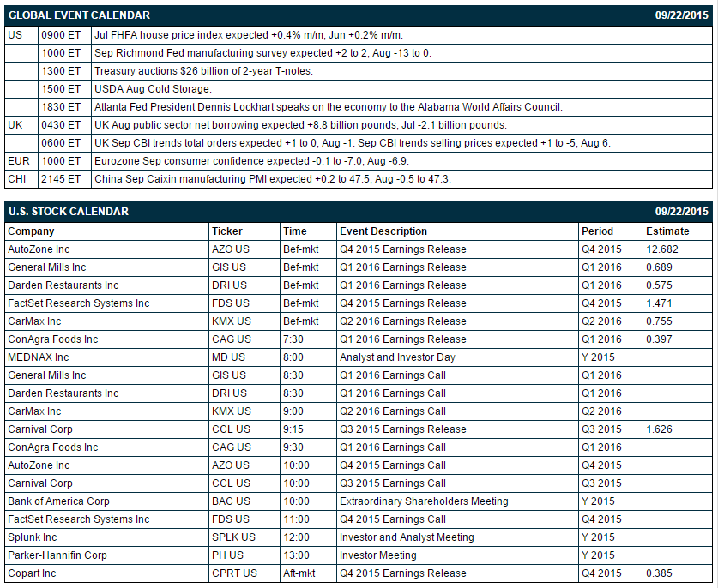This screenshot has height=588, width=718.
Task: Select Parker-Hannifin Corp company name
Action: click(x=57, y=555)
